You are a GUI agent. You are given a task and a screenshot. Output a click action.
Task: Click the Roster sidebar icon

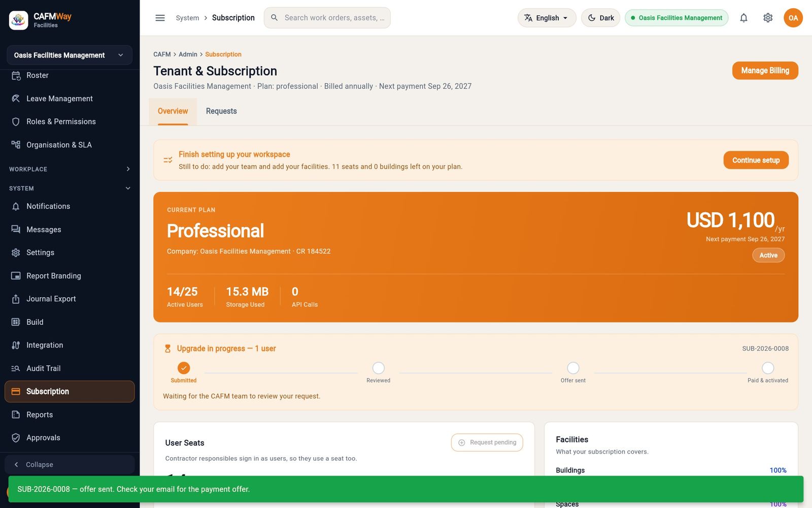pyautogui.click(x=16, y=75)
